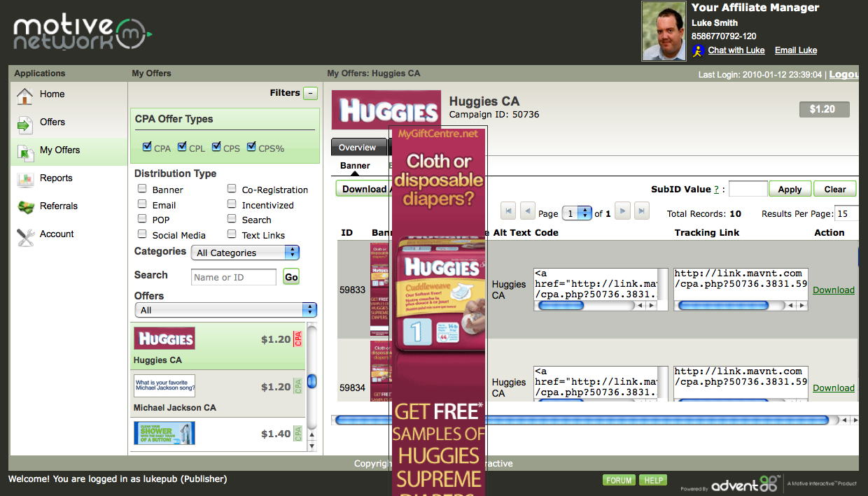Open the SubID Value help question mark
This screenshot has height=496, width=868.
tap(716, 190)
